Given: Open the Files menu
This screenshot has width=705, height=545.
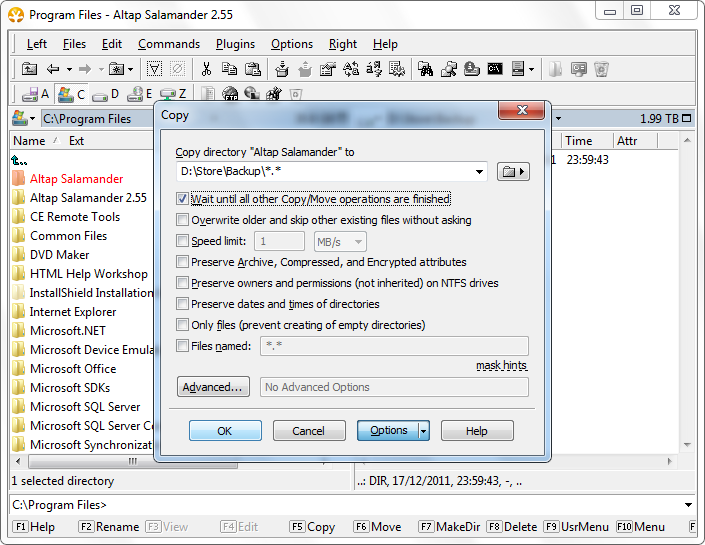Looking at the screenshot, I should coord(74,44).
